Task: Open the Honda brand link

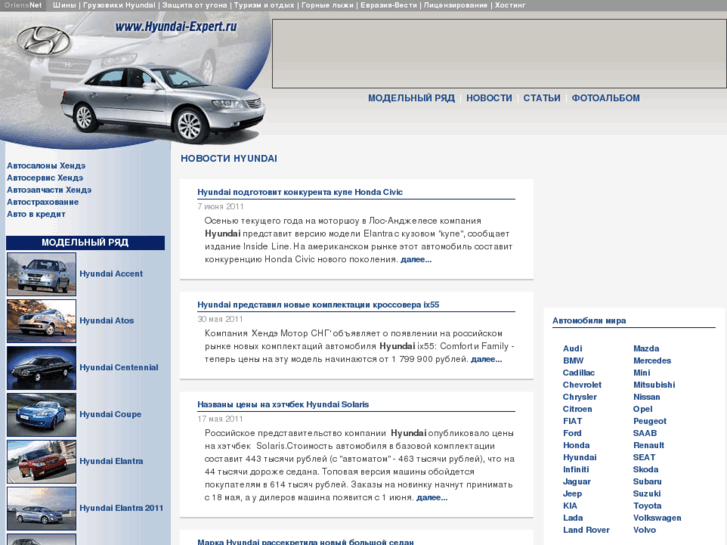Action: [x=576, y=445]
